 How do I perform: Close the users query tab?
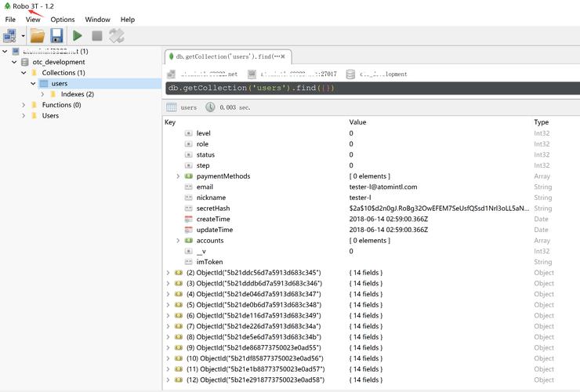(283, 56)
